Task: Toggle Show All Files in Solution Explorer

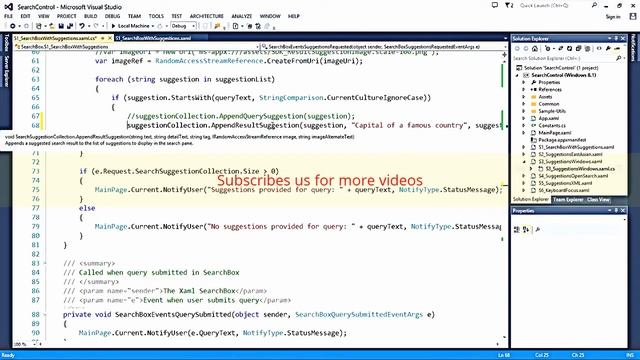Action: (x=588, y=49)
